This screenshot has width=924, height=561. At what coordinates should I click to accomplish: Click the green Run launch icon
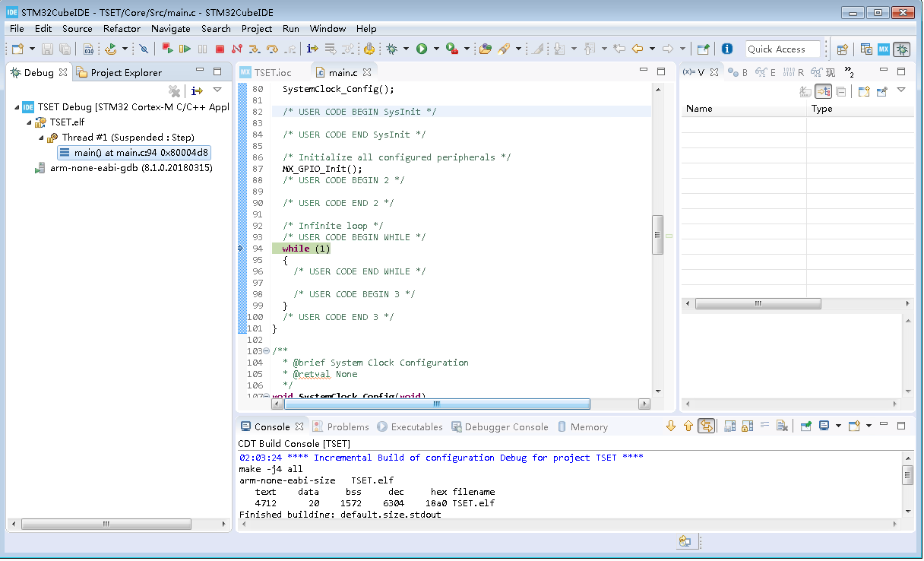pos(422,49)
